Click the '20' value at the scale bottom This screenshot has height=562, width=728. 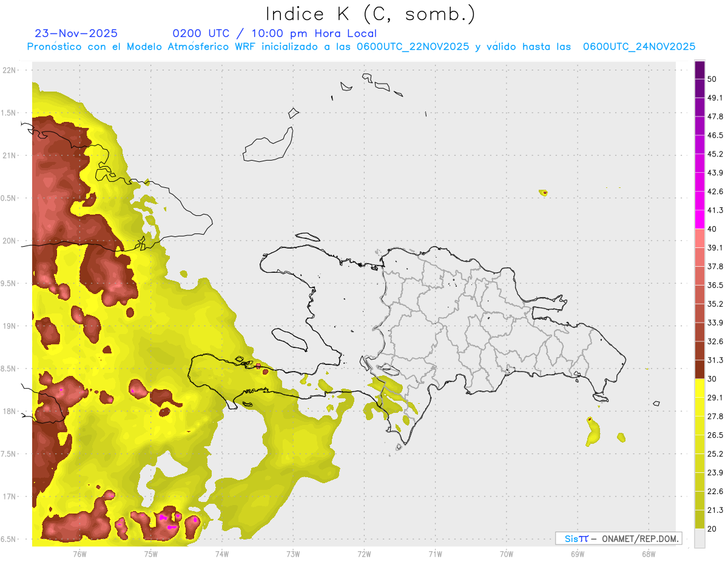click(712, 529)
